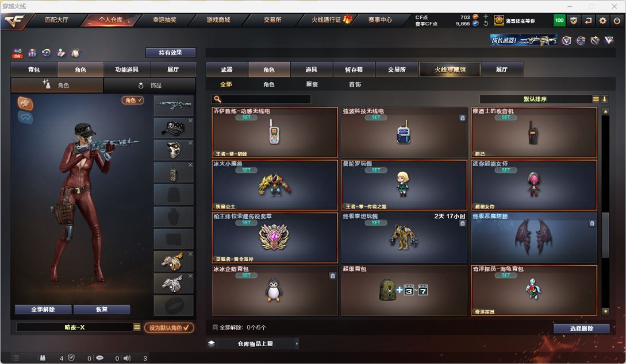Viewport: 626px width, 364px height.
Task: Click the item list vertical scrollbar thumb
Action: 605,235
